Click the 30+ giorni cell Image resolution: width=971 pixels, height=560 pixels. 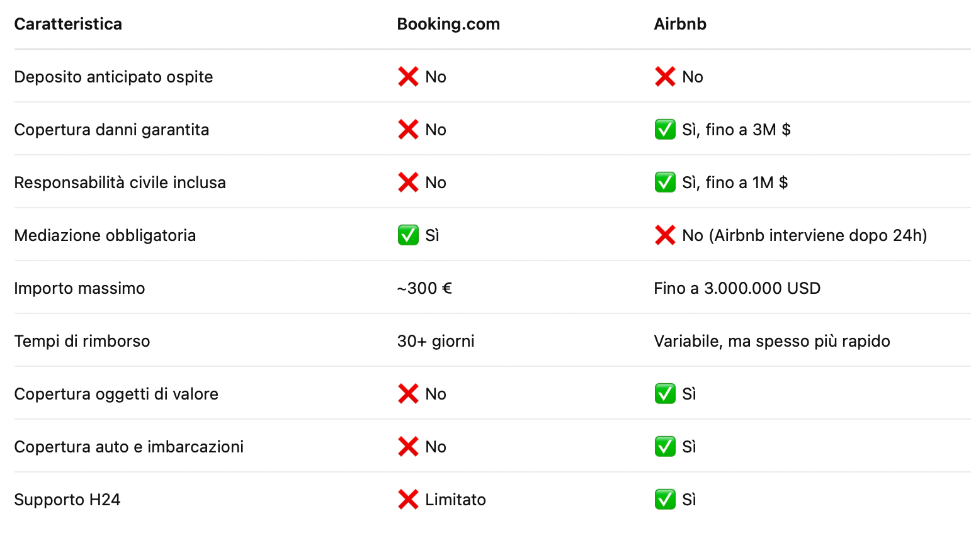436,341
